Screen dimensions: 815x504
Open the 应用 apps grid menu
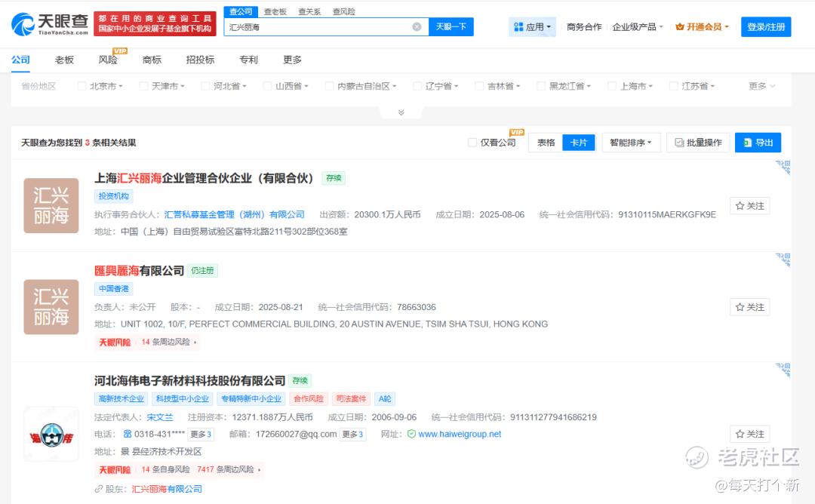click(x=532, y=27)
